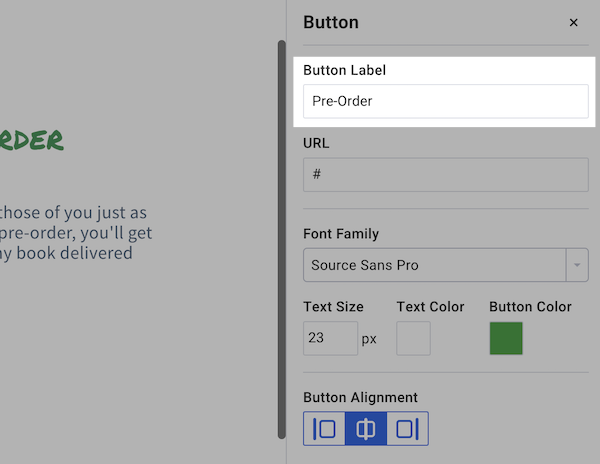The image size is (600, 464).
Task: Click the paragraph text on the canvas
Action: [77, 233]
